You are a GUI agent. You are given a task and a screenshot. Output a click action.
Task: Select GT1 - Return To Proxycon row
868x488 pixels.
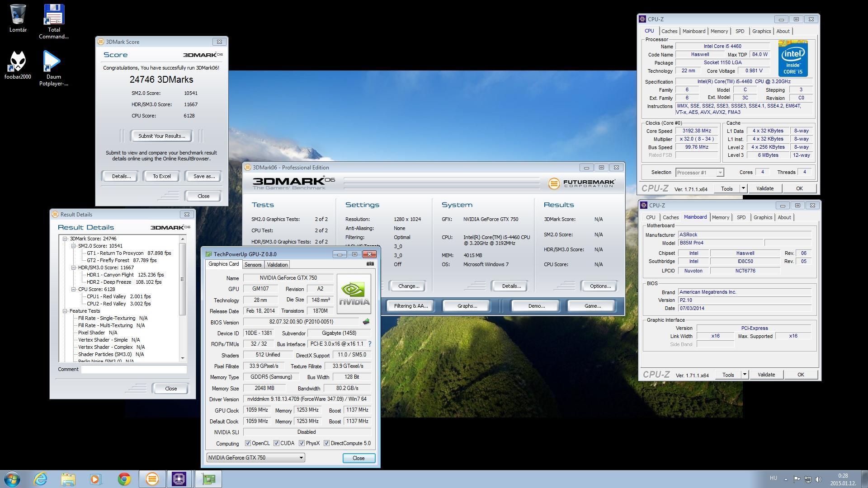pyautogui.click(x=129, y=253)
